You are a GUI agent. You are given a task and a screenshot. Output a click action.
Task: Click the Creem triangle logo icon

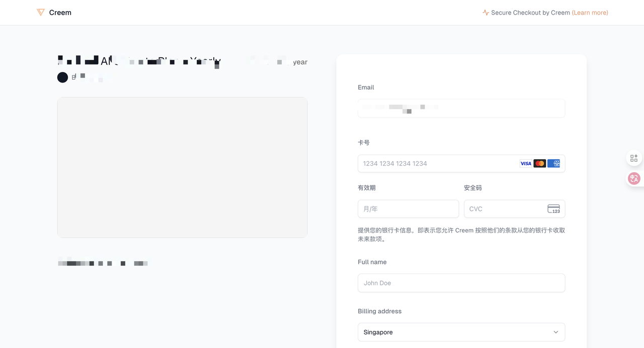(41, 13)
